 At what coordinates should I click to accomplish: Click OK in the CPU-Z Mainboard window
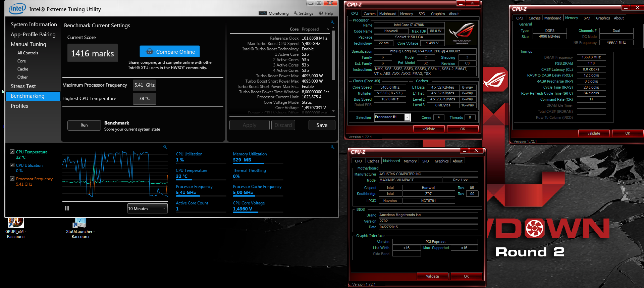tap(466, 276)
